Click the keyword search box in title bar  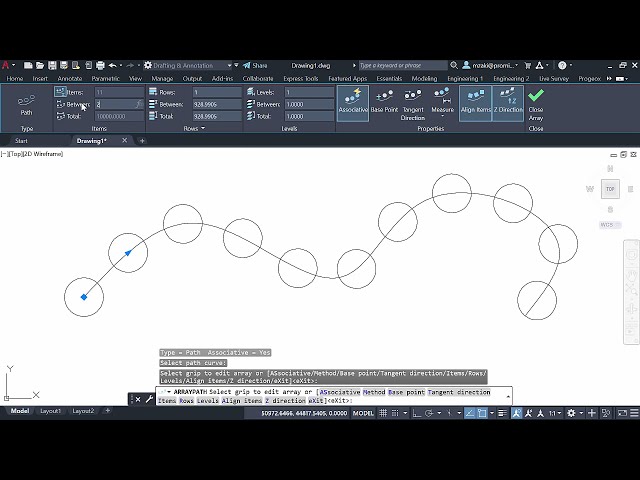pos(403,65)
